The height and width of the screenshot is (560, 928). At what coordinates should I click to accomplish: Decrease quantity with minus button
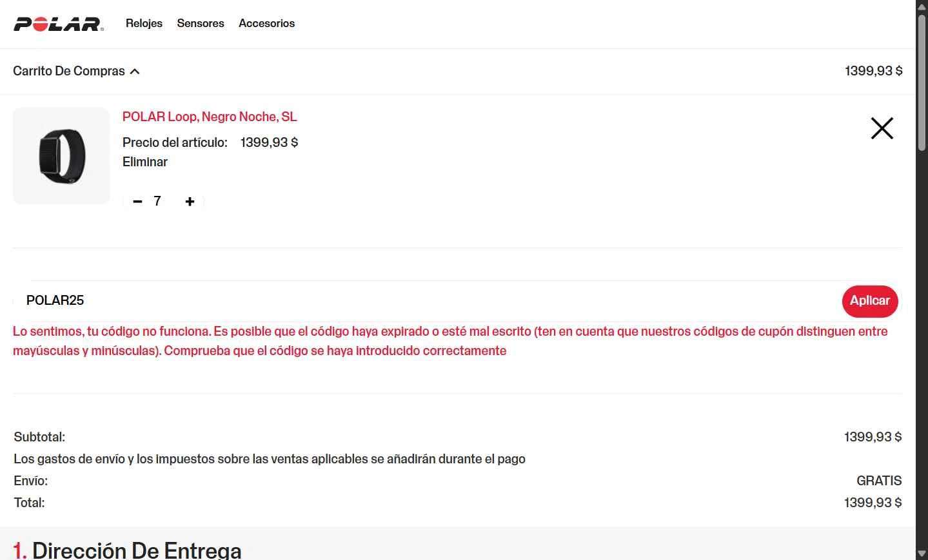point(137,202)
